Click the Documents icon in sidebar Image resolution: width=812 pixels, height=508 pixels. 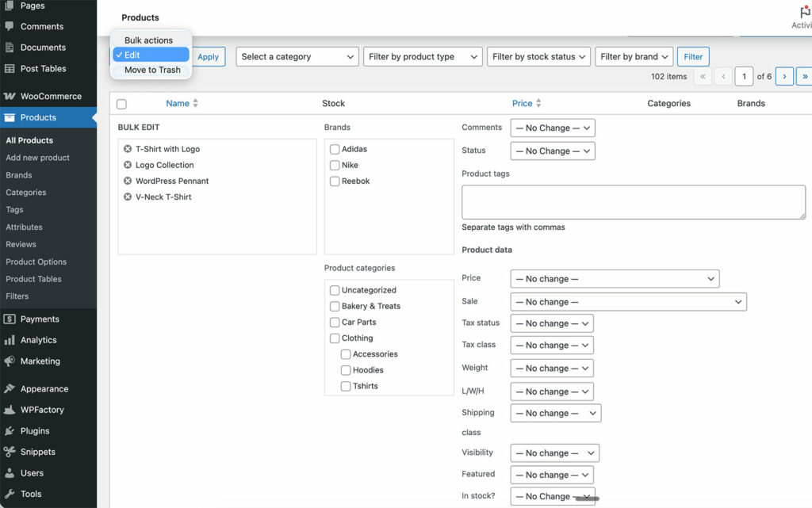coord(9,47)
